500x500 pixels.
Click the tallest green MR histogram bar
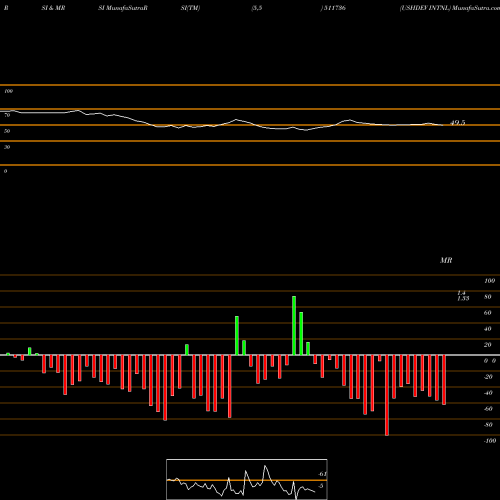click(294, 326)
